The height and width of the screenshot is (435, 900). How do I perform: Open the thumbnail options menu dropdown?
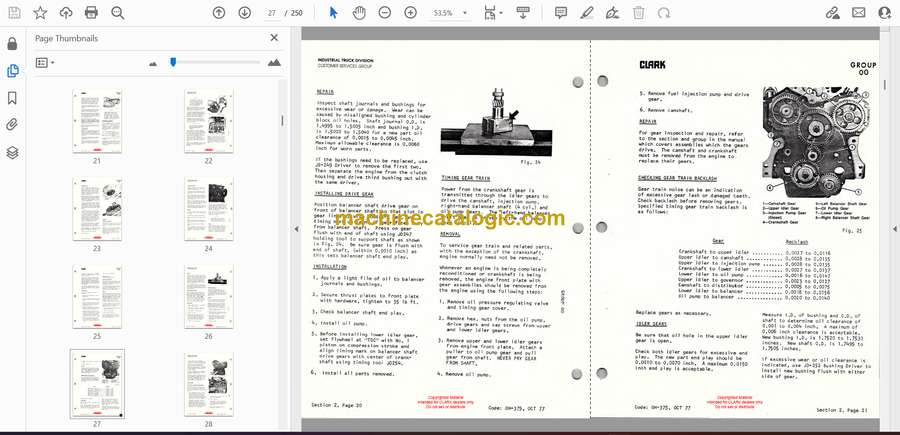pos(45,63)
